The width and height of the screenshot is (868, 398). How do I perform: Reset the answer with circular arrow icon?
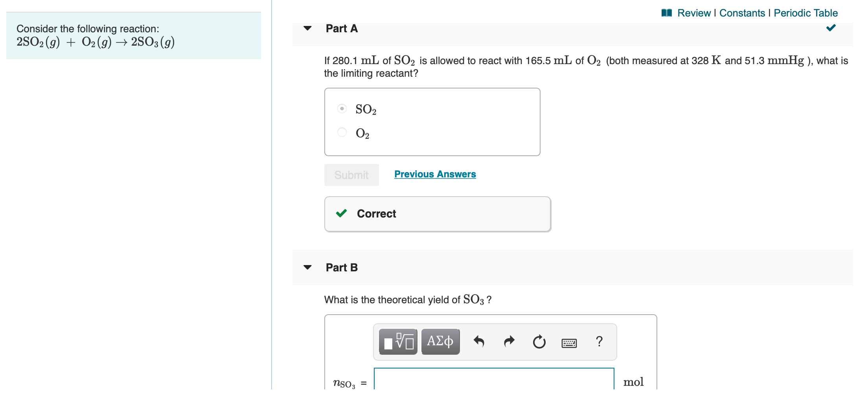(539, 341)
